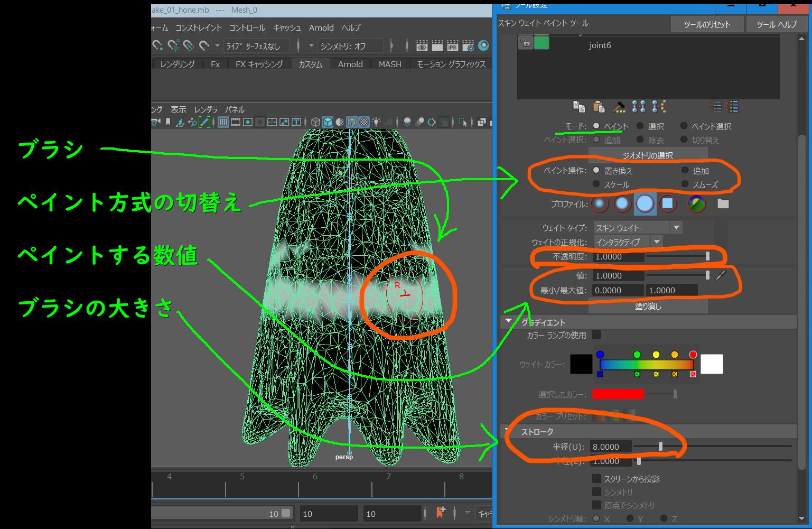Select the soft brush profile
Screen dimensions: 812x529
coord(622,203)
